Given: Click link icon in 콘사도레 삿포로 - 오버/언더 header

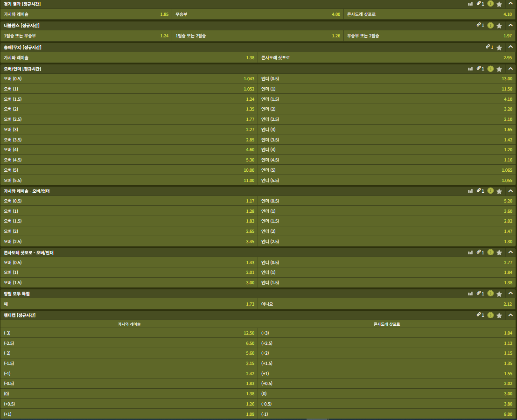Looking at the screenshot, I should tap(479, 252).
